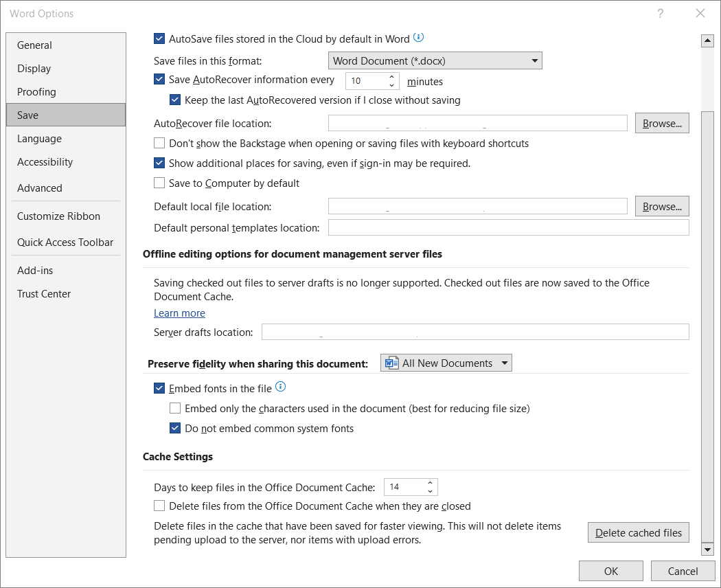Enable Delete files from Office Document Cache
Image resolution: width=721 pixels, height=588 pixels.
click(159, 506)
